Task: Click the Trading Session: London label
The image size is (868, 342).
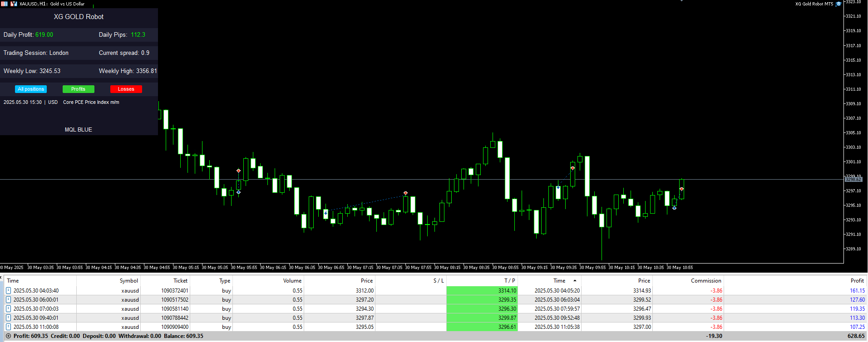Action: [x=36, y=53]
